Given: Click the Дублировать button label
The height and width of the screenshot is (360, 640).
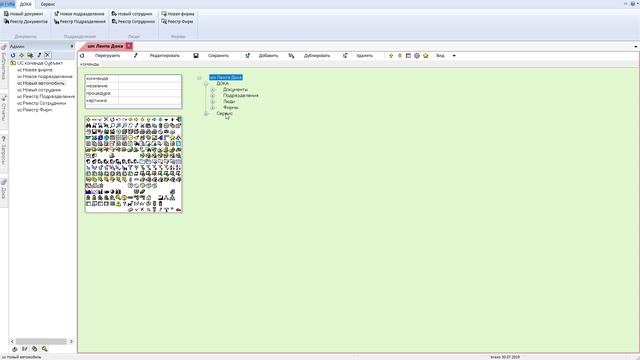Looking at the screenshot, I should coord(317,56).
